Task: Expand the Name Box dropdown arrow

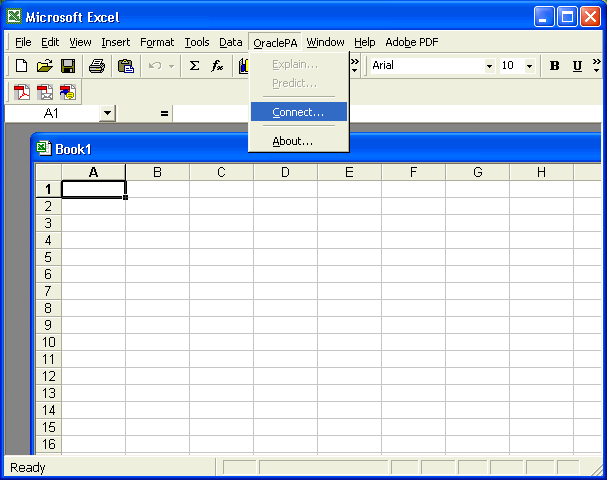Action: 107,114
